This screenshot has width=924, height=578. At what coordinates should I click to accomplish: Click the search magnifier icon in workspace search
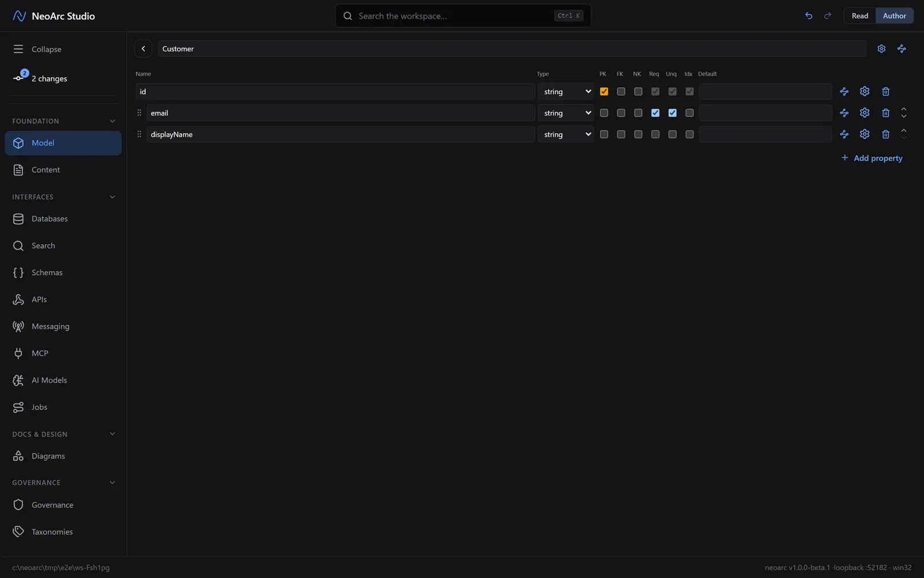pyautogui.click(x=348, y=16)
